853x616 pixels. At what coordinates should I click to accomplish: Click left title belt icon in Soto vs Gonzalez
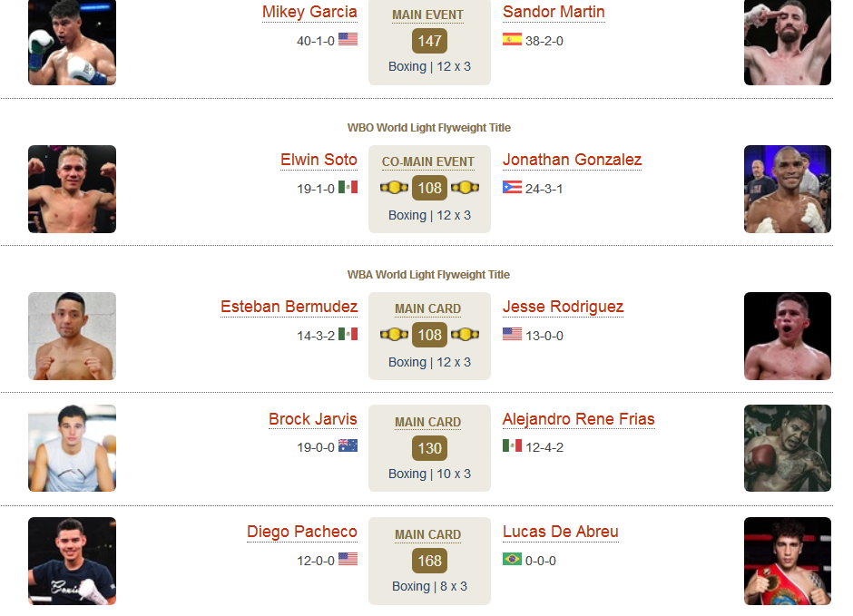[x=394, y=188]
